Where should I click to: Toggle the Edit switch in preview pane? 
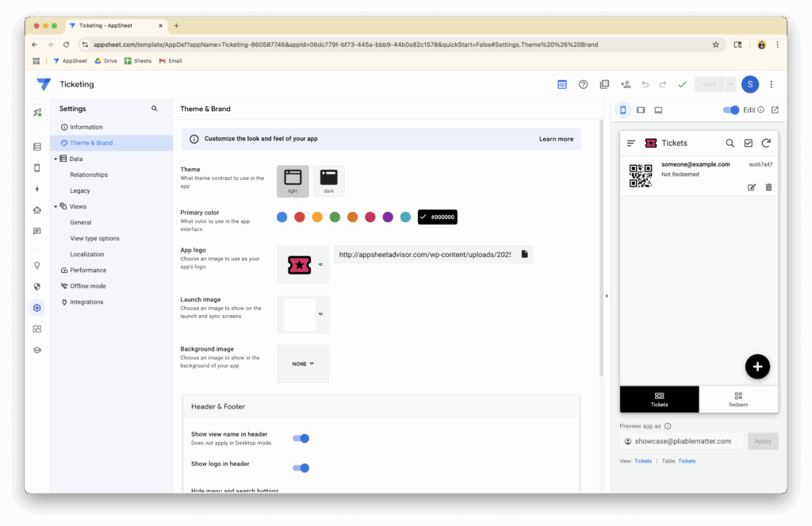coord(731,109)
